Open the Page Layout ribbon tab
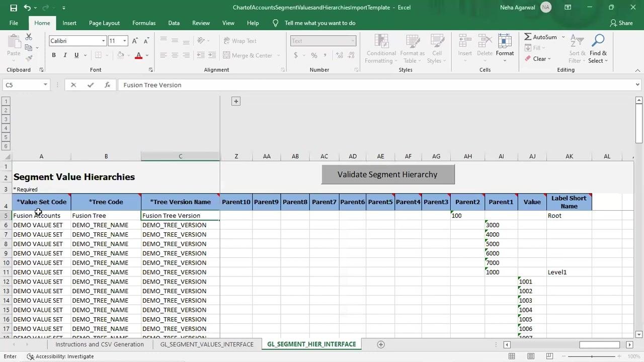 pyautogui.click(x=104, y=23)
